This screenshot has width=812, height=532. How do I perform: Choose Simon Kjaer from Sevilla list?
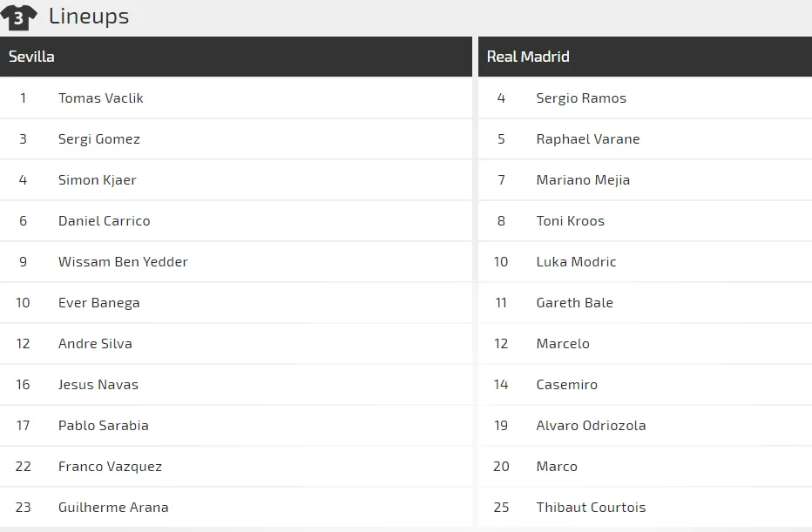(97, 180)
